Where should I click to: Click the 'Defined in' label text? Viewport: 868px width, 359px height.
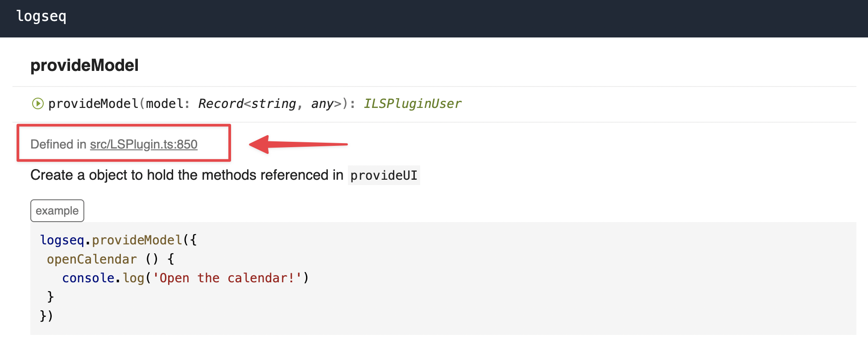58,144
